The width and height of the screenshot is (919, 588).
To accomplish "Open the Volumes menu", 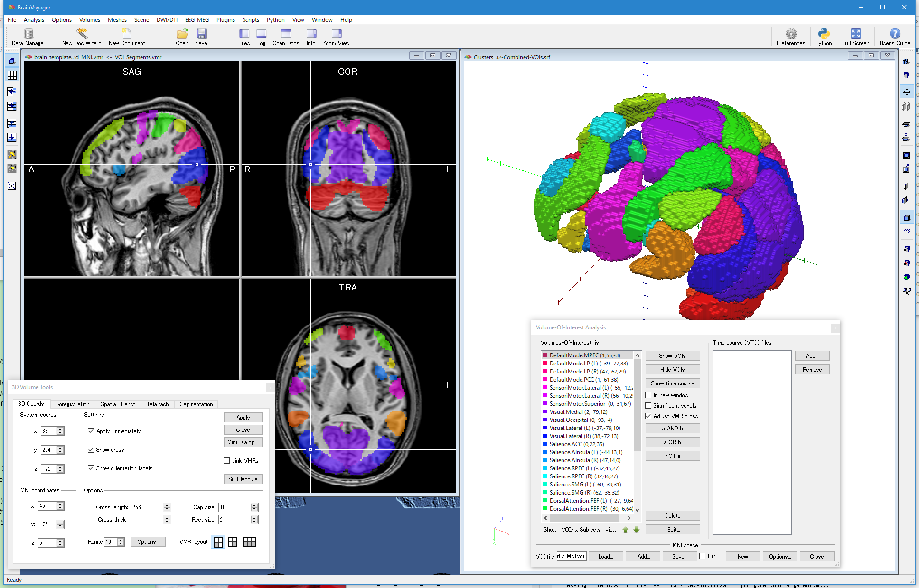I will pyautogui.click(x=90, y=20).
